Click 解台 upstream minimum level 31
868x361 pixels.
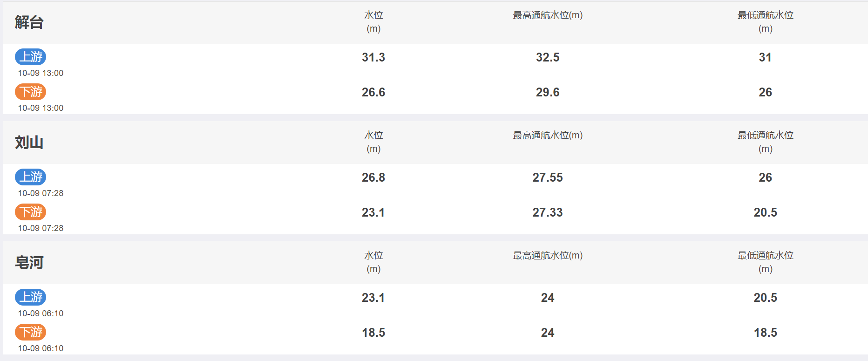click(766, 57)
